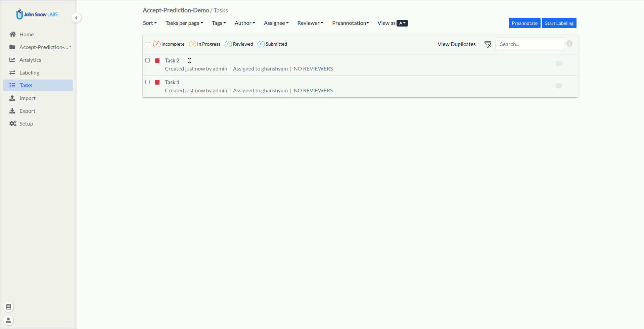This screenshot has width=644, height=329.
Task: Open the user profile icon at sidebar bottom
Action: pos(8,320)
